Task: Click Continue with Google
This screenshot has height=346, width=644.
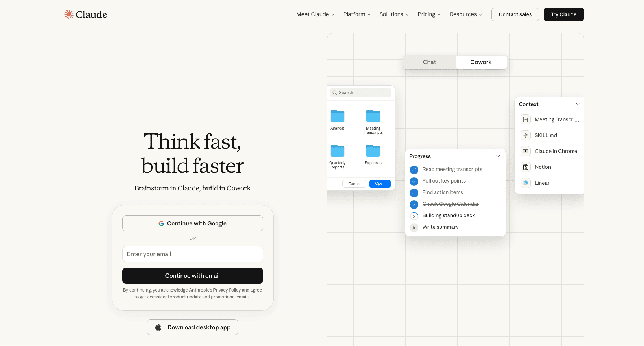Action: point(193,223)
